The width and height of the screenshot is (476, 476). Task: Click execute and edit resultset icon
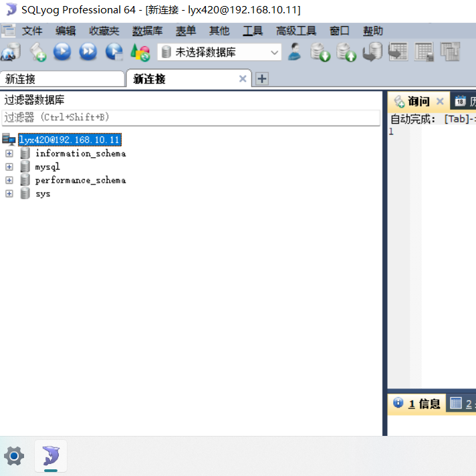point(114,52)
